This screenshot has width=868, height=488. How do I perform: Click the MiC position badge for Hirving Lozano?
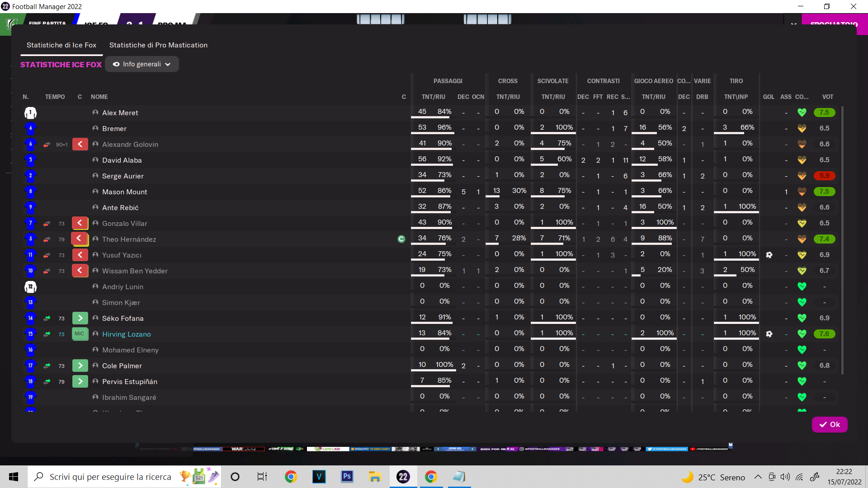tap(80, 334)
